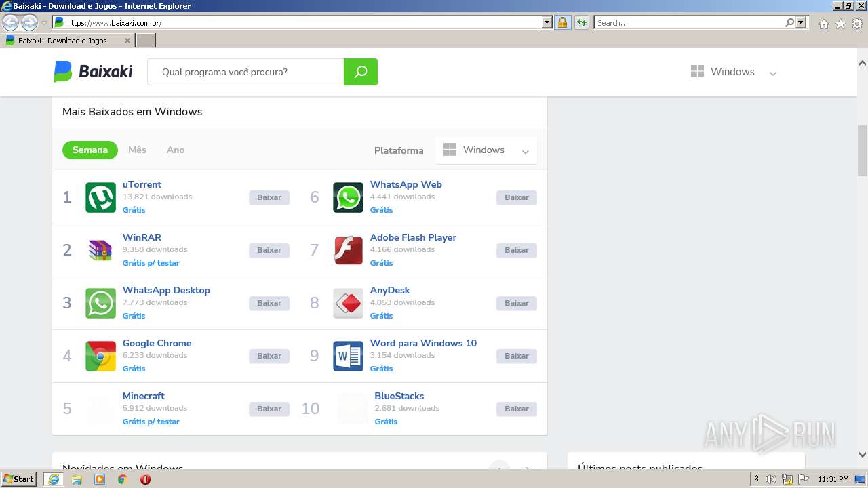Click Baixar button for WhatsApp Desktop
Screen dimensions: 868x488
[x=269, y=303]
